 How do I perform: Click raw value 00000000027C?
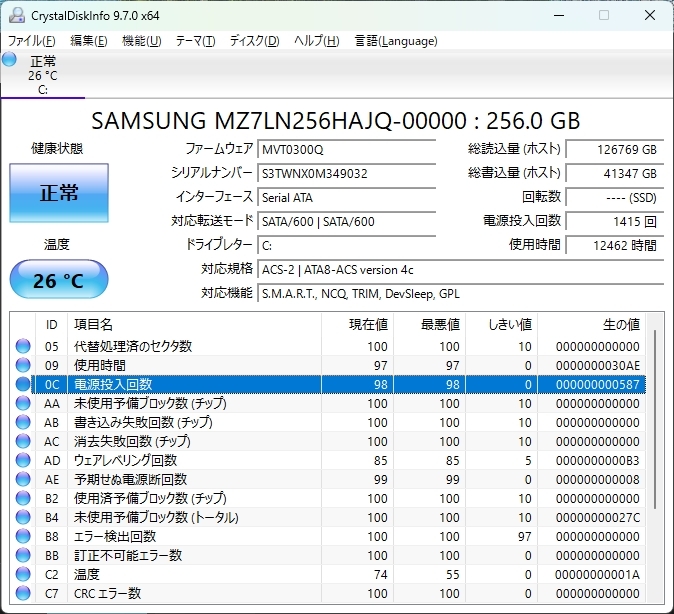597,518
